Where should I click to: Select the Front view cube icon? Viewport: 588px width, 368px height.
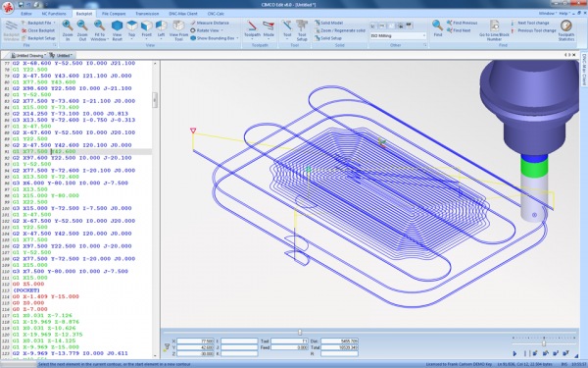(x=147, y=26)
